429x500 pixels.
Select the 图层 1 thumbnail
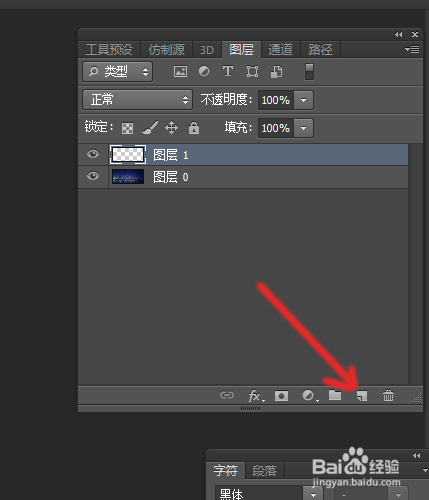(x=128, y=154)
